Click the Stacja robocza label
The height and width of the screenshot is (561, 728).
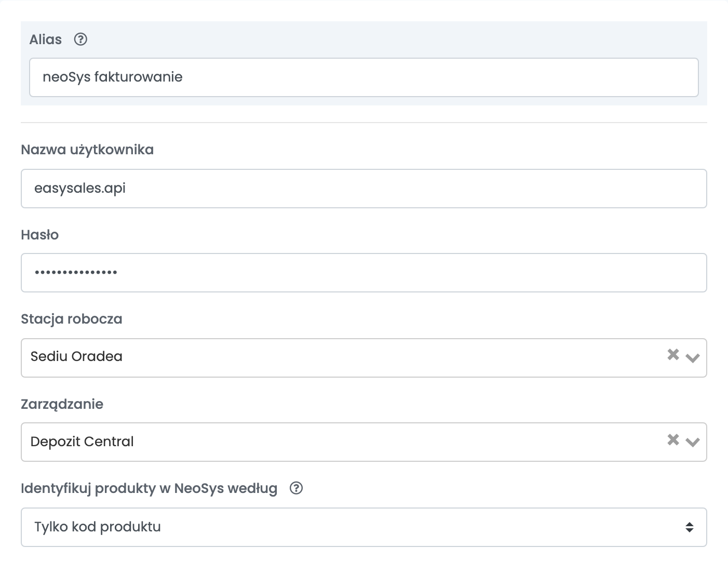pos(72,319)
